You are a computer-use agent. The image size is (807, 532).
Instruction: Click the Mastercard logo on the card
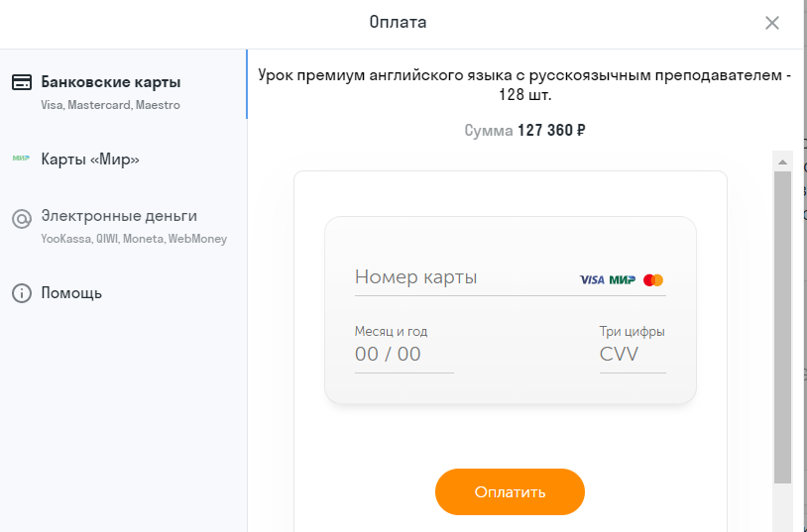pyautogui.click(x=653, y=280)
